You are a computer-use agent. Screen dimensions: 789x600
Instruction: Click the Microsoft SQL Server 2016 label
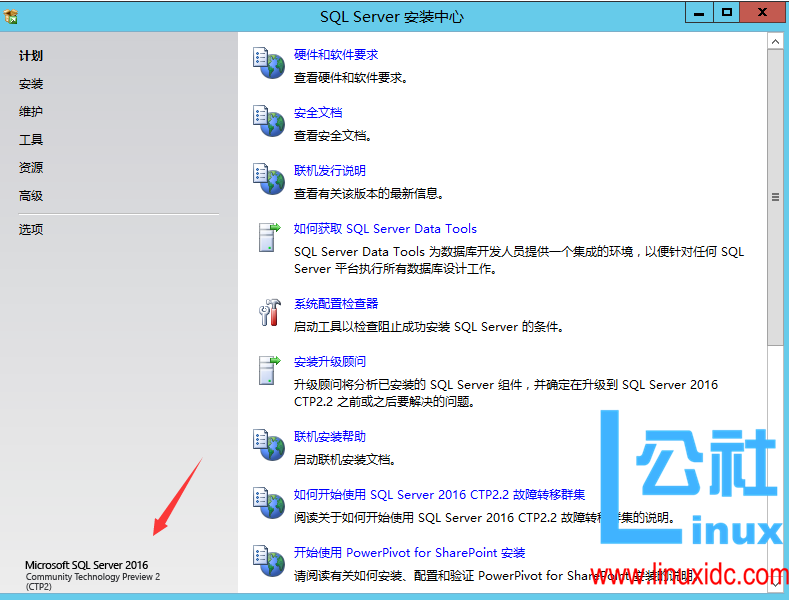(87, 565)
